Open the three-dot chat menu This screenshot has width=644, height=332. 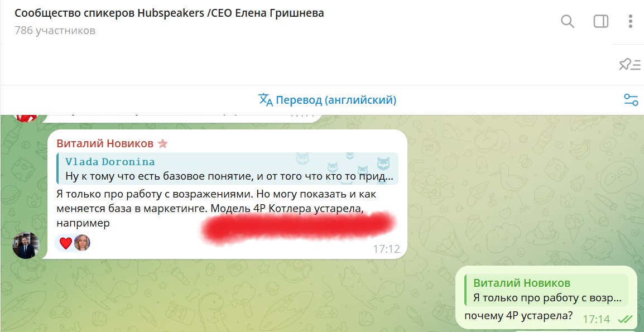coord(631,21)
